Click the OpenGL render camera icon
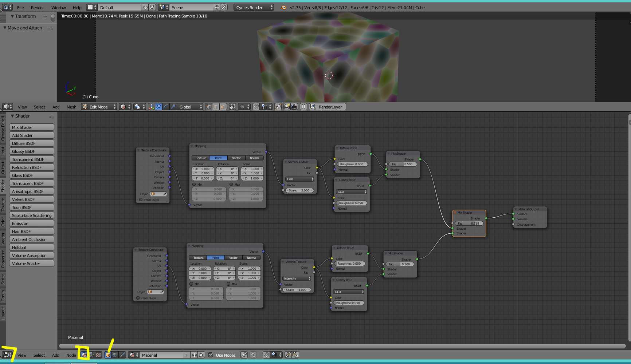Screen dimensions: 631x364 287,107
